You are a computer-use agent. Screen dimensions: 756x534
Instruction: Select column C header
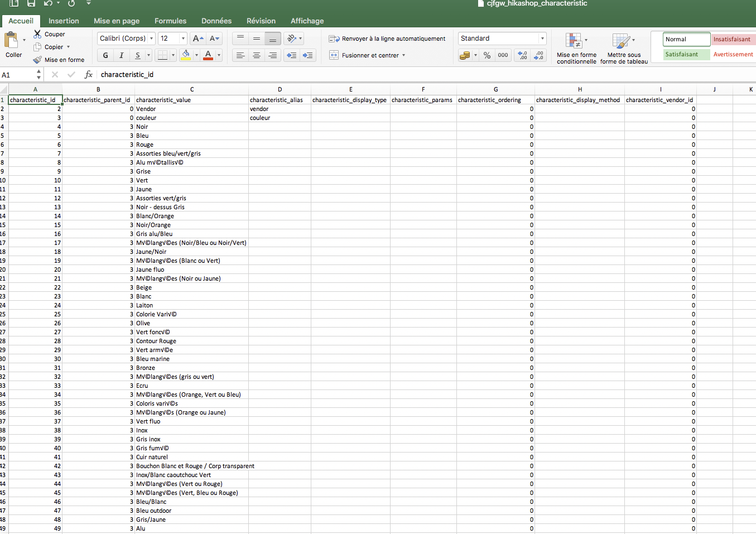point(192,89)
